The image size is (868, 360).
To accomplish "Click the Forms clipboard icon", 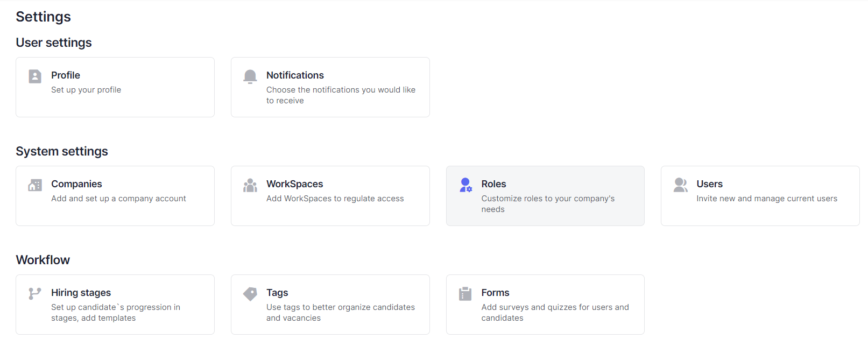I will (x=465, y=294).
